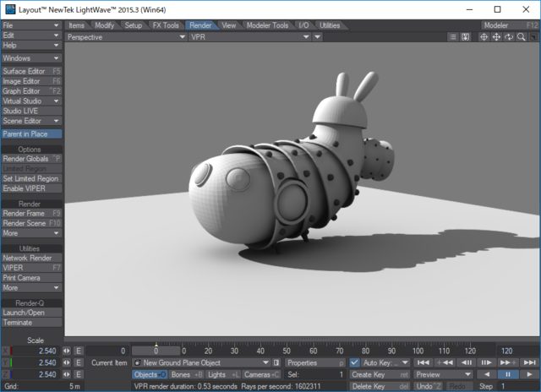Open the Current Item object dropdown

(202, 362)
